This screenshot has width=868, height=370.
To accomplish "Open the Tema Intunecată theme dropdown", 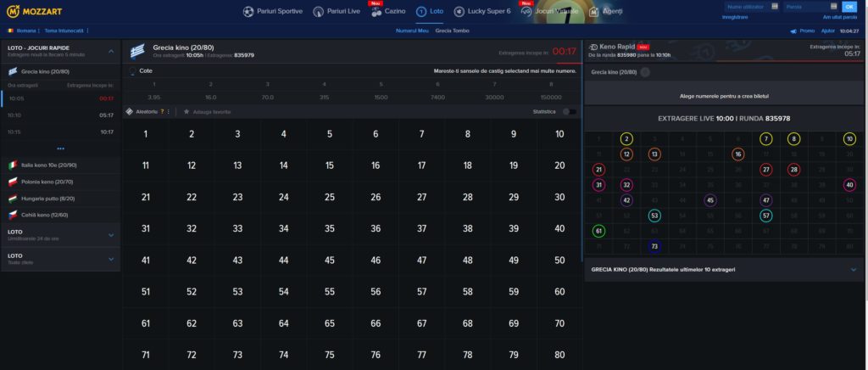I will [66, 31].
